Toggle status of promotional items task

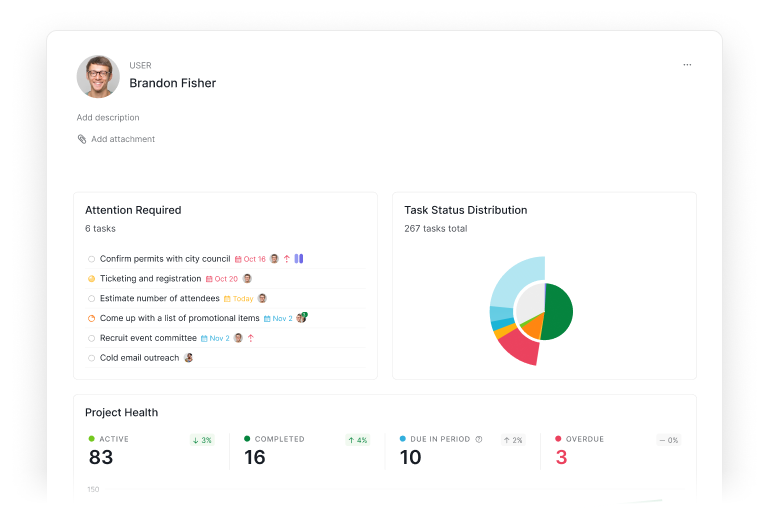click(91, 318)
